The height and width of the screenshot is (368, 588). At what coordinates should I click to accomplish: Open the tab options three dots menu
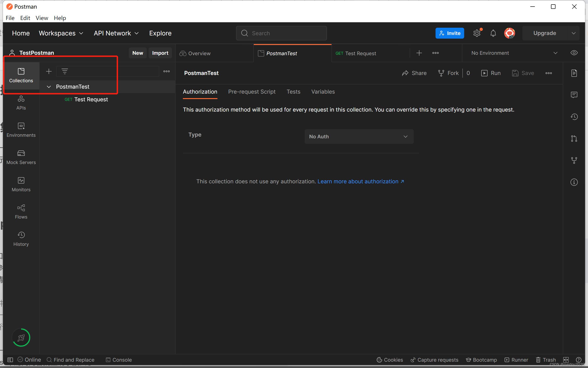click(x=435, y=53)
